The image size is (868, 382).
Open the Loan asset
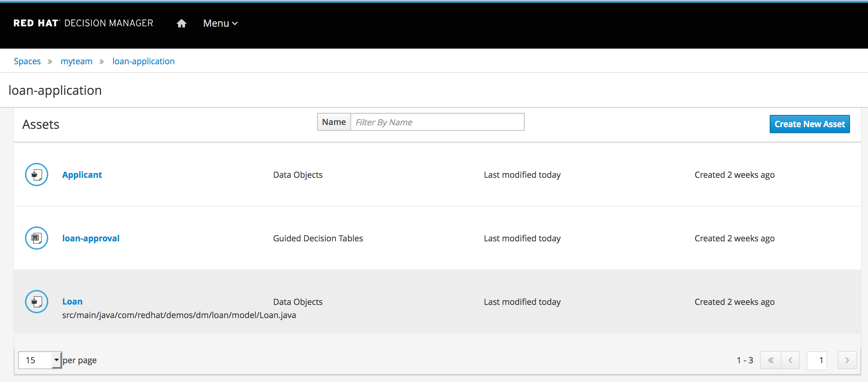(x=72, y=301)
